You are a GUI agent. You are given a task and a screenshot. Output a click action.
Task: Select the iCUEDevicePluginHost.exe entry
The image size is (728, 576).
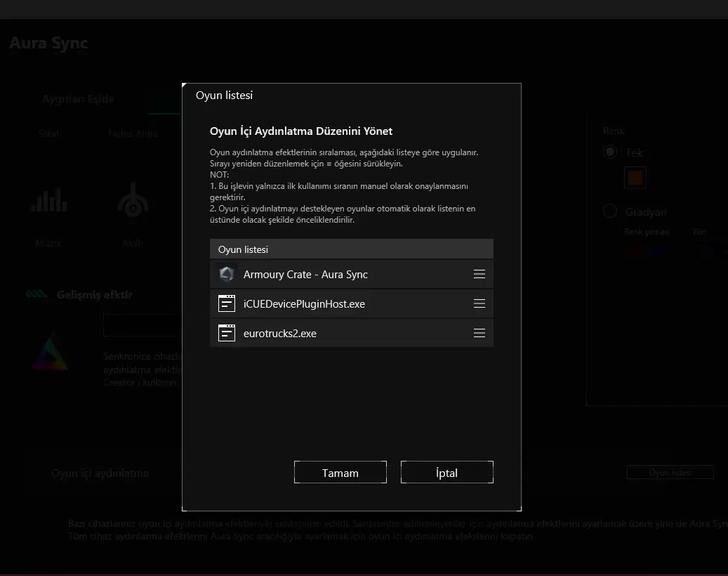[352, 303]
